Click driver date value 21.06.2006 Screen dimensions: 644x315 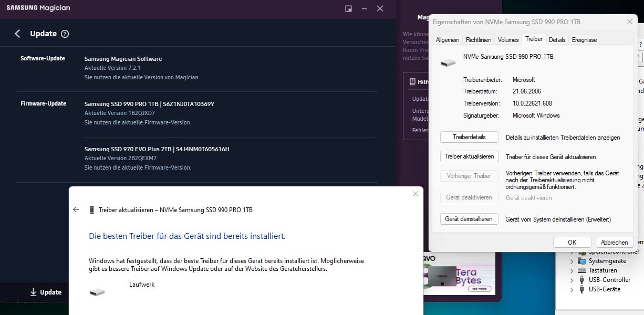coord(527,91)
